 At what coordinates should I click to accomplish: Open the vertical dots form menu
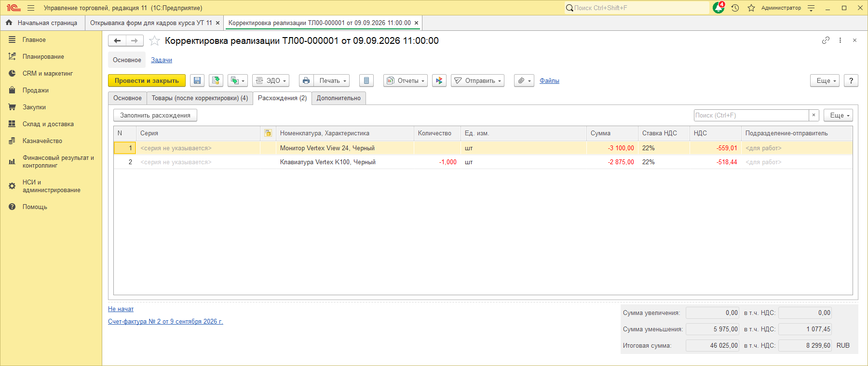point(840,40)
